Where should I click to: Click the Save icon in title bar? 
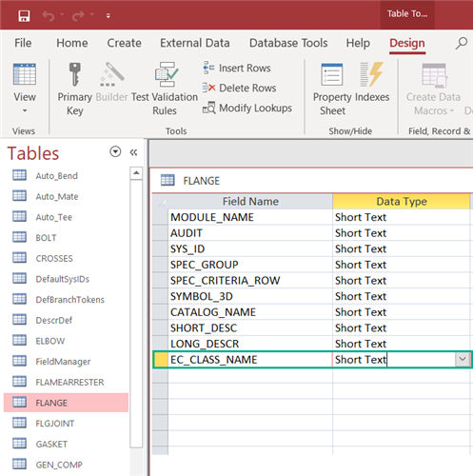[x=24, y=15]
